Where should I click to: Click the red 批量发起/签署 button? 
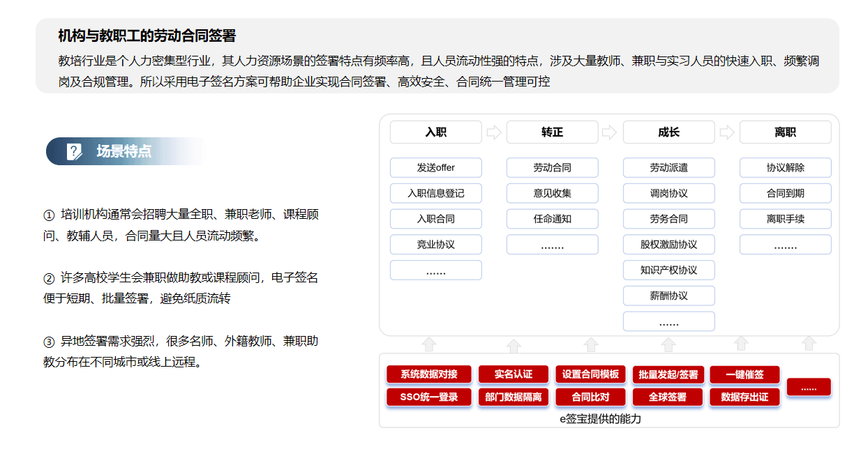click(668, 374)
